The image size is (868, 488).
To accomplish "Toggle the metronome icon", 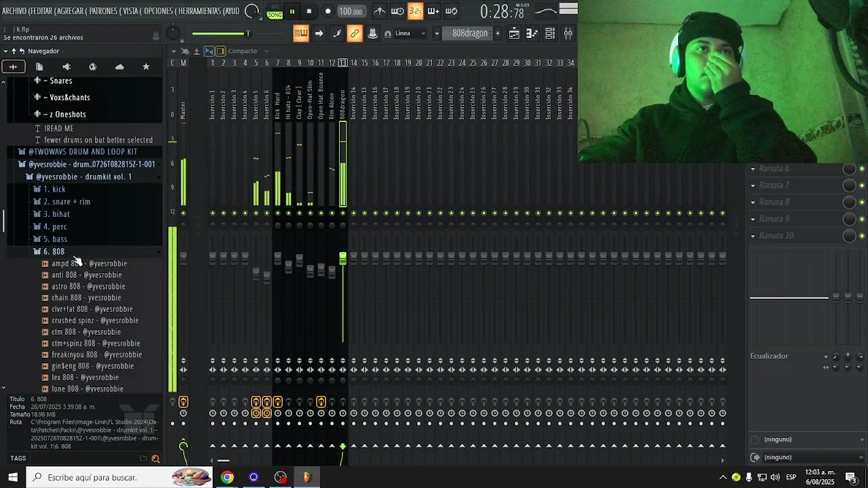I will 380,12.
